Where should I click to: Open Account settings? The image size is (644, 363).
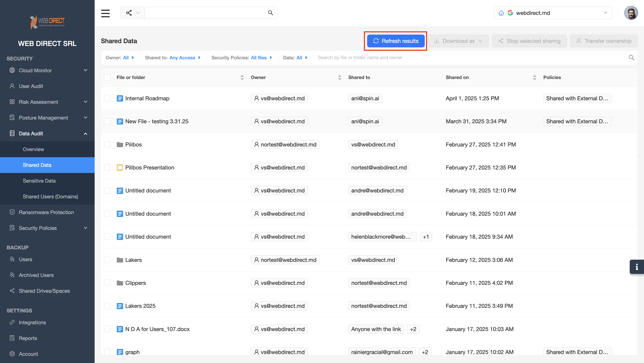pos(47,354)
